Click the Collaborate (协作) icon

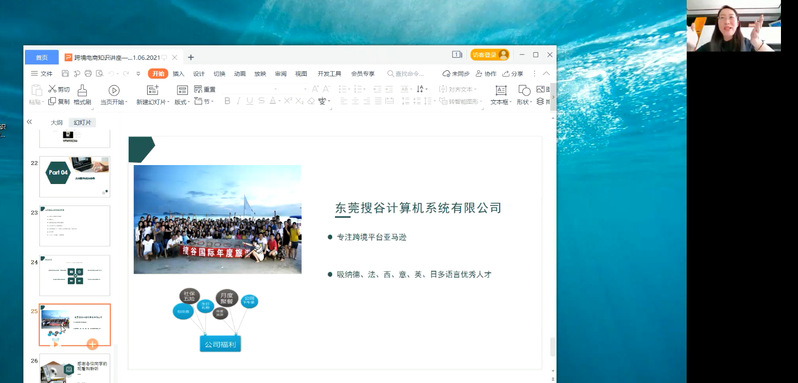(x=479, y=74)
